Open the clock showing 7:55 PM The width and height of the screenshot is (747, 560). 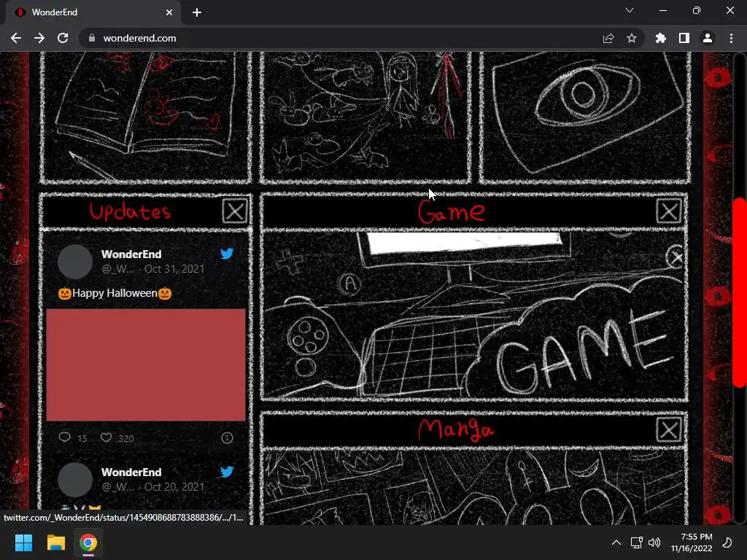click(x=692, y=542)
